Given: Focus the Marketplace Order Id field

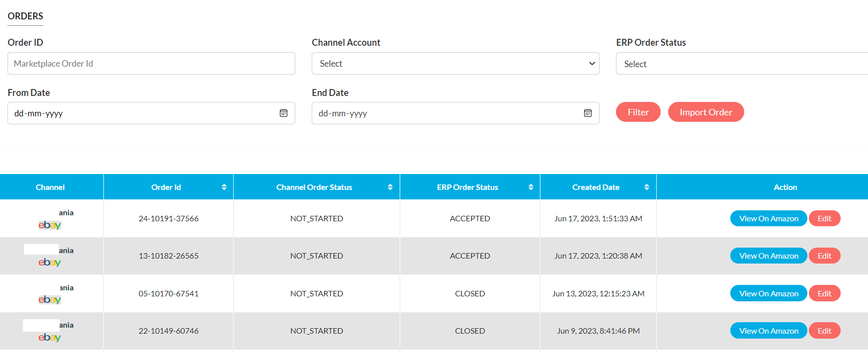Looking at the screenshot, I should 151,64.
